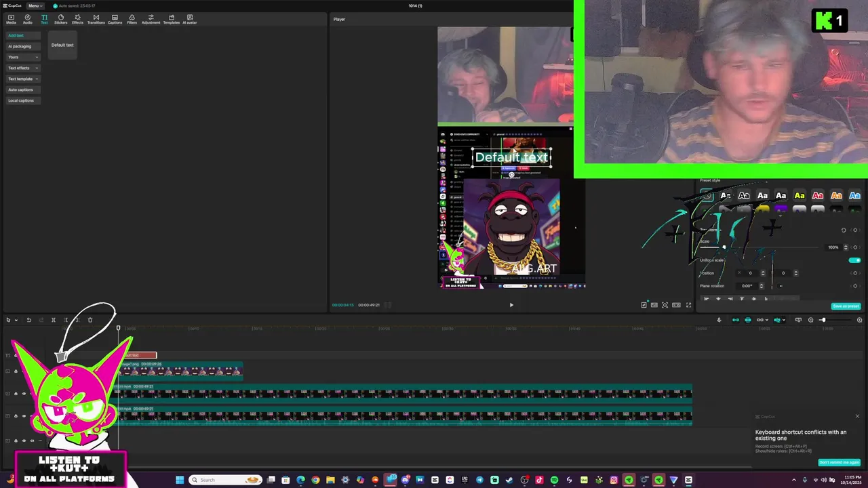Open the Audio tab

click(28, 19)
